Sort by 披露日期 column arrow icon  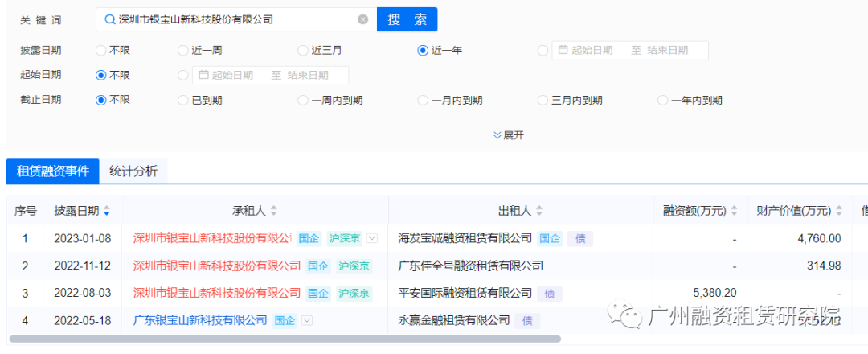click(x=107, y=211)
